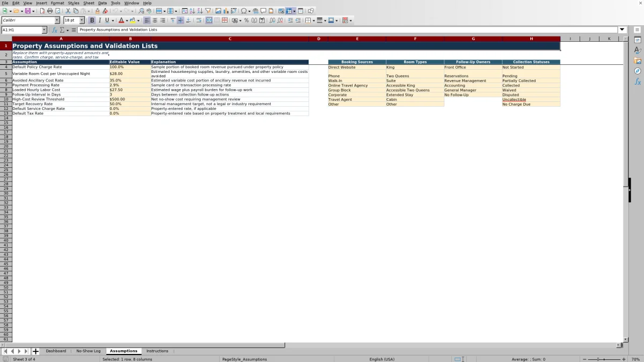Click the Print icon in toolbar
This screenshot has width=644, height=362.
pos(50,11)
